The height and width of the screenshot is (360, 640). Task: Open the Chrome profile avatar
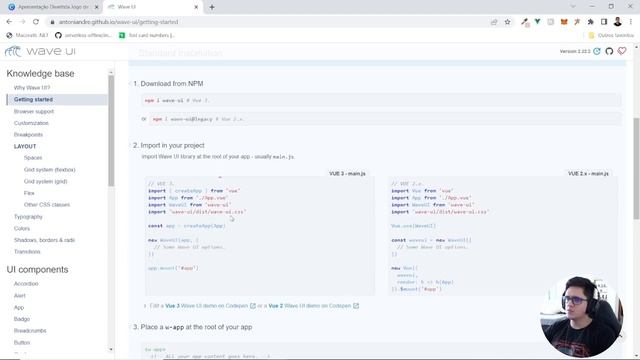coord(618,22)
